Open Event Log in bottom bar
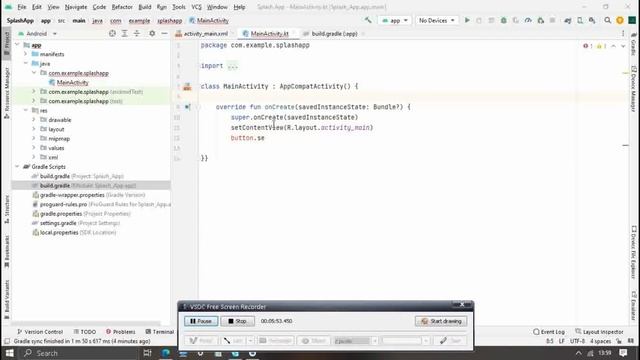This screenshot has height=360, width=640. 549,332
